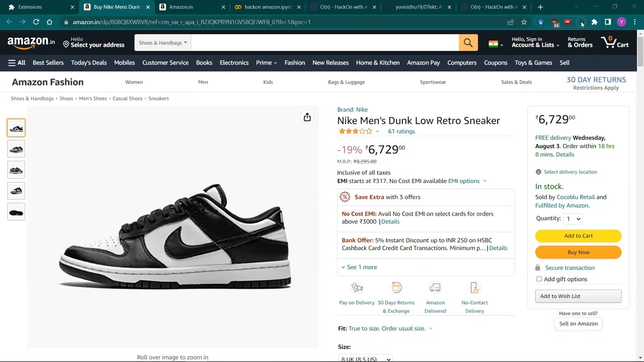Image resolution: width=644 pixels, height=362 pixels.
Task: Click the Save Extra offers badge icon
Action: point(345,197)
